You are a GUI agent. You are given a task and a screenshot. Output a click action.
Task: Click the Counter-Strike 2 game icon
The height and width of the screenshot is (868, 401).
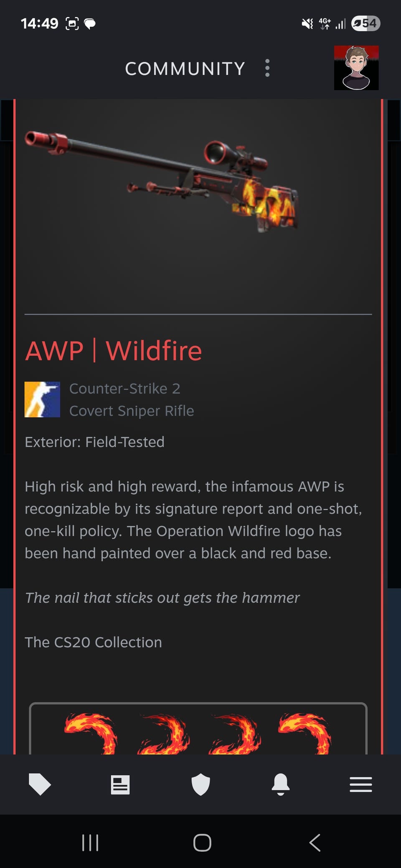coord(42,399)
